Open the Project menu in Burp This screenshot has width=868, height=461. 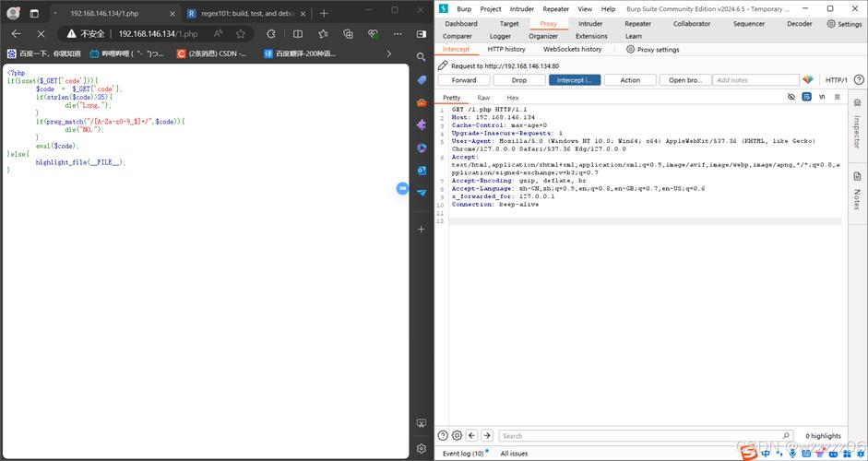pos(491,9)
